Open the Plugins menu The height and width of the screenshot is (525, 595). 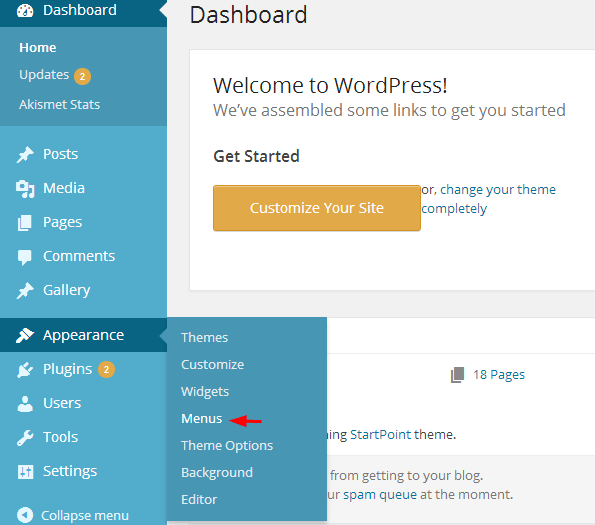[83, 369]
